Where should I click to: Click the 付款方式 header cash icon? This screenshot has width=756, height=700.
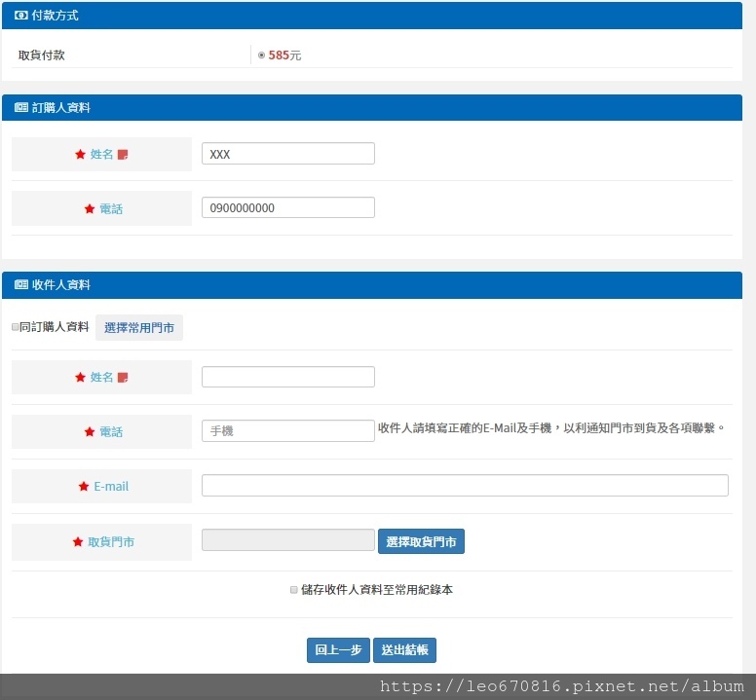pyautogui.click(x=20, y=16)
